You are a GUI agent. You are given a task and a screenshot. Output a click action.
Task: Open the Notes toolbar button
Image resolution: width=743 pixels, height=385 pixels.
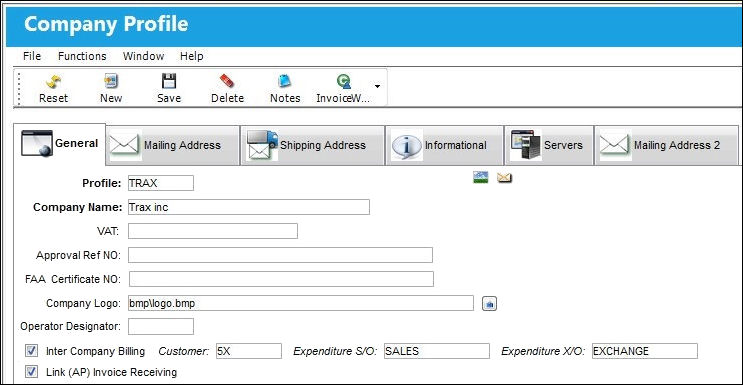285,88
